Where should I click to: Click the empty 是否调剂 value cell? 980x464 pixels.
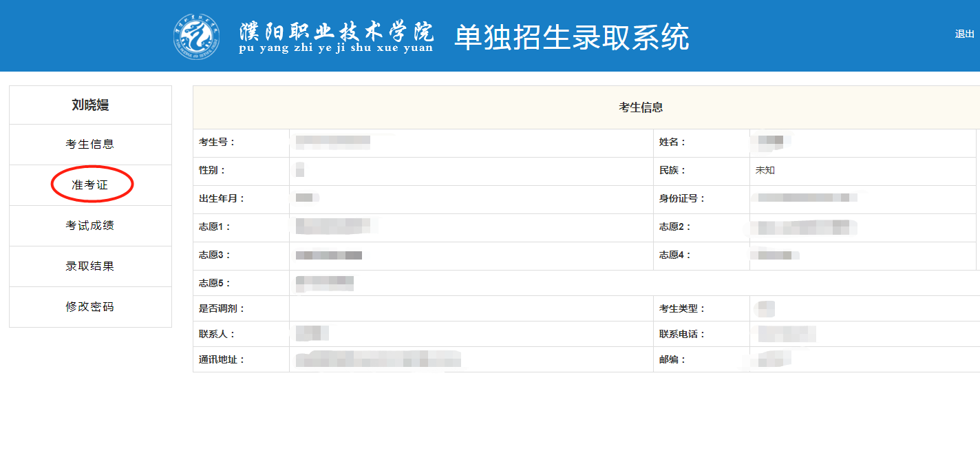[x=471, y=309]
